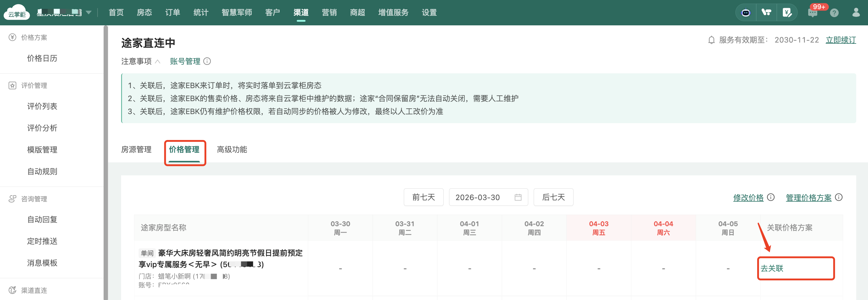Open the robot AI assistant icon
Image resolution: width=868 pixels, height=300 pixels.
[x=746, y=13]
